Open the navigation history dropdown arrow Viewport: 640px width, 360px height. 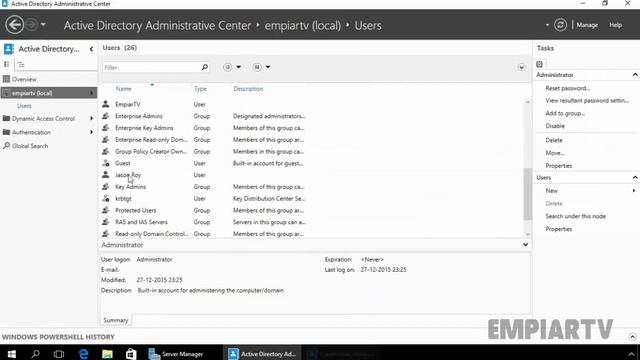[x=43, y=25]
